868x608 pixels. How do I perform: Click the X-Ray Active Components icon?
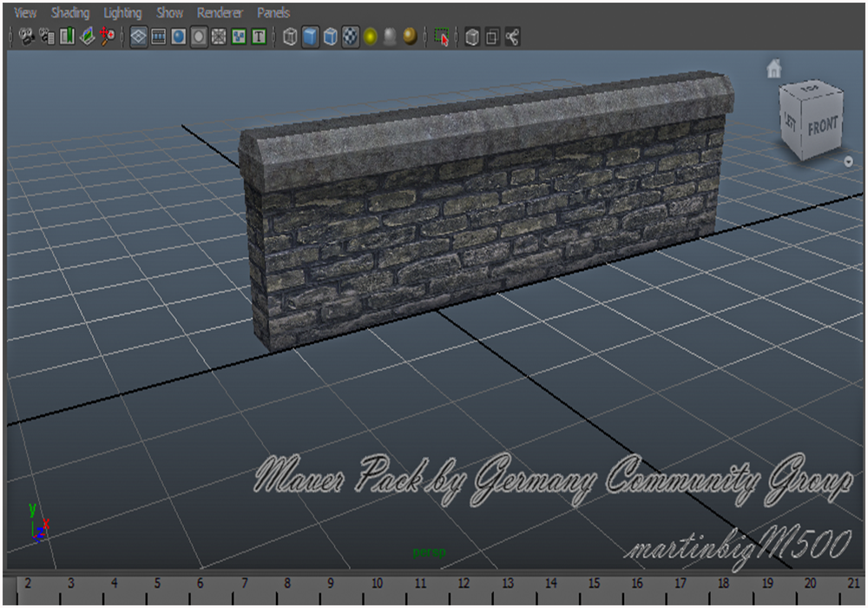click(x=492, y=37)
